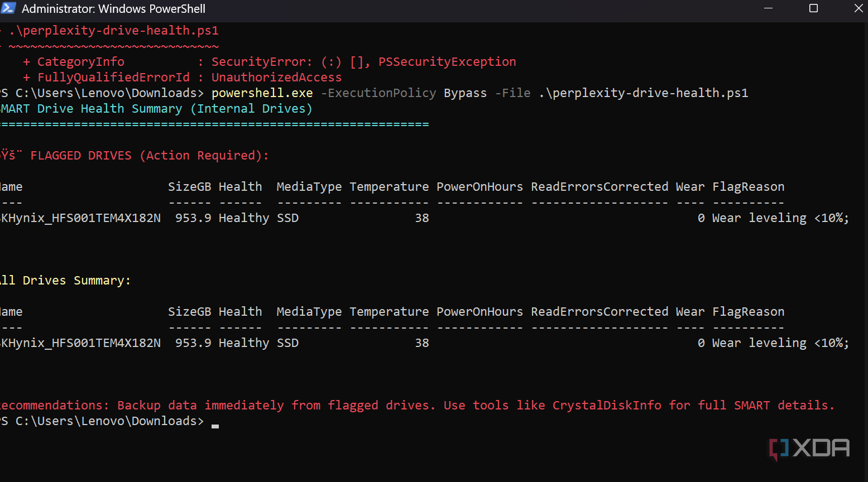Click 'SizeGB' header in the flagged drives table
This screenshot has width=868, height=482.
coord(190,187)
